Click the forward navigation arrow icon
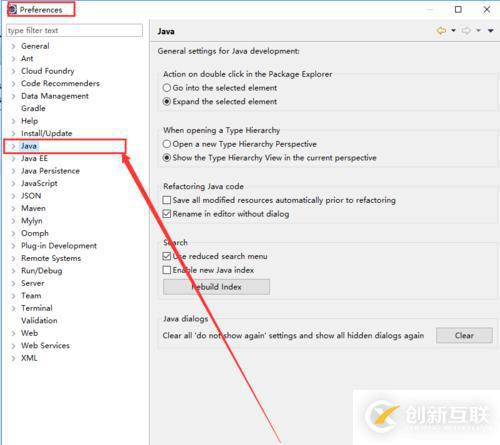Screen dimensions: 500x445 coord(466,31)
